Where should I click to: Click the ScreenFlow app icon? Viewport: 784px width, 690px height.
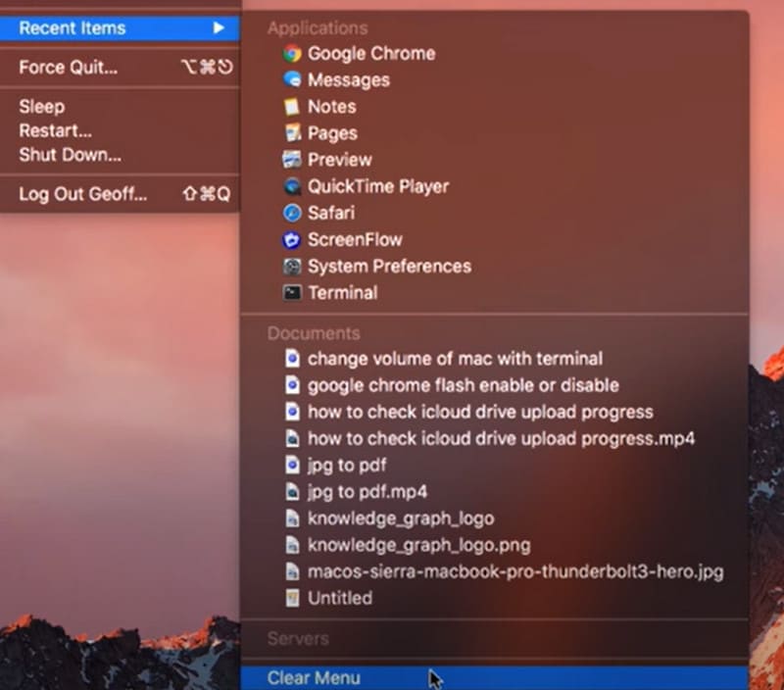point(292,239)
